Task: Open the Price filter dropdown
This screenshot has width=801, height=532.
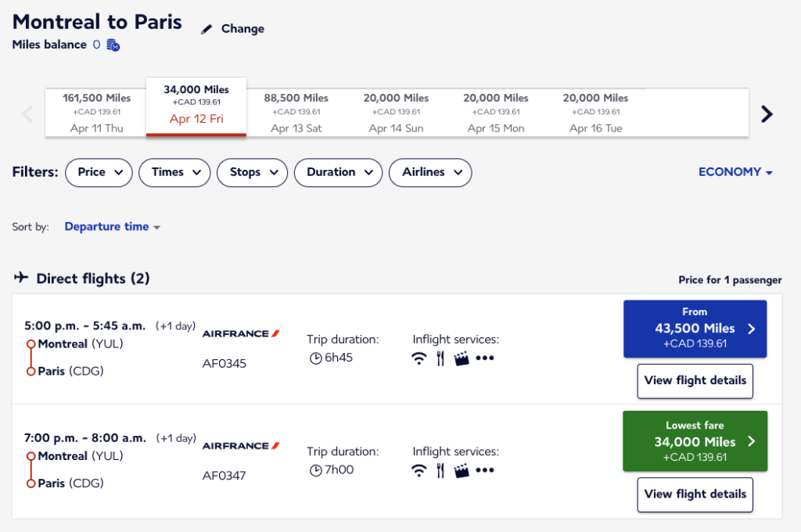Action: click(99, 172)
